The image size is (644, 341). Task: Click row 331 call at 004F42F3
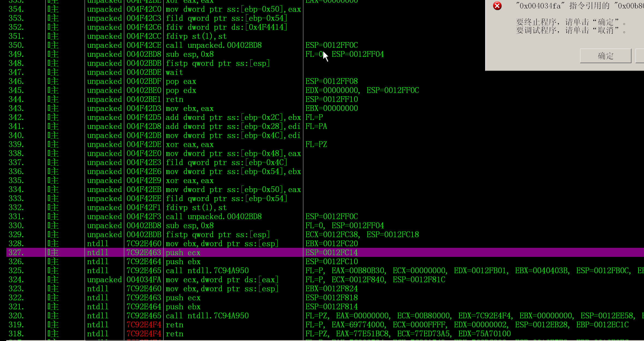[325, 217]
